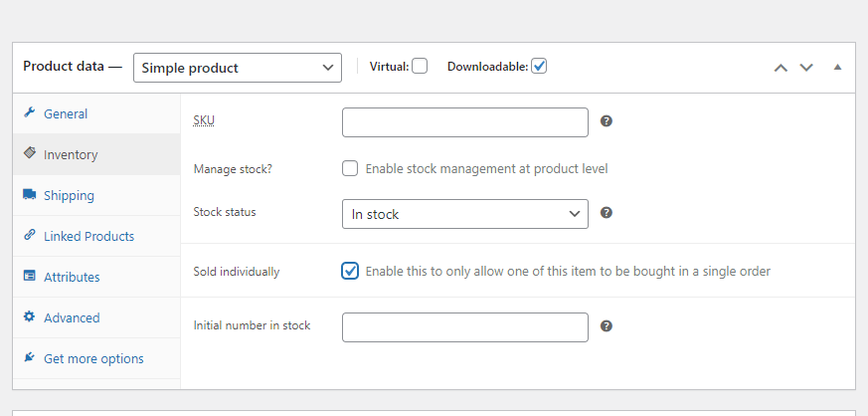The width and height of the screenshot is (868, 416).
Task: Click the plug icon beside Get more options
Action: [29, 358]
